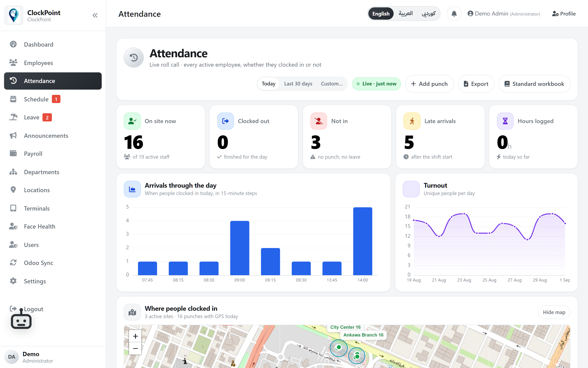Screen dimensions: 588x368
Task: Hide the map
Action: pos(554,312)
